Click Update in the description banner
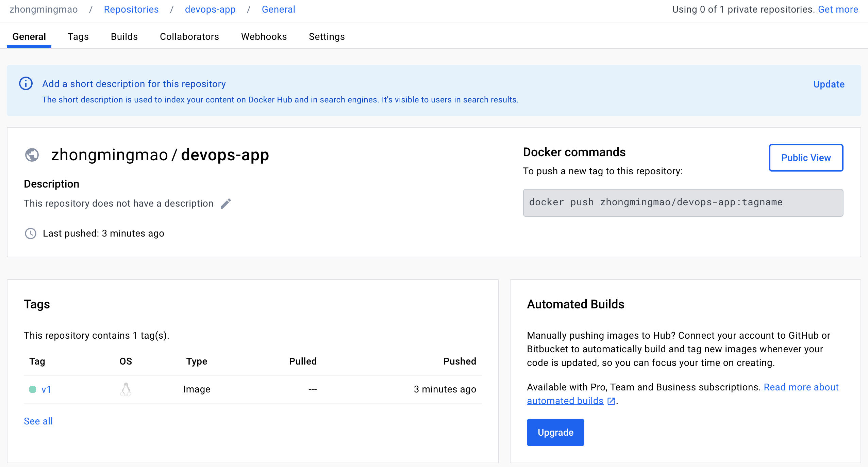 (829, 84)
